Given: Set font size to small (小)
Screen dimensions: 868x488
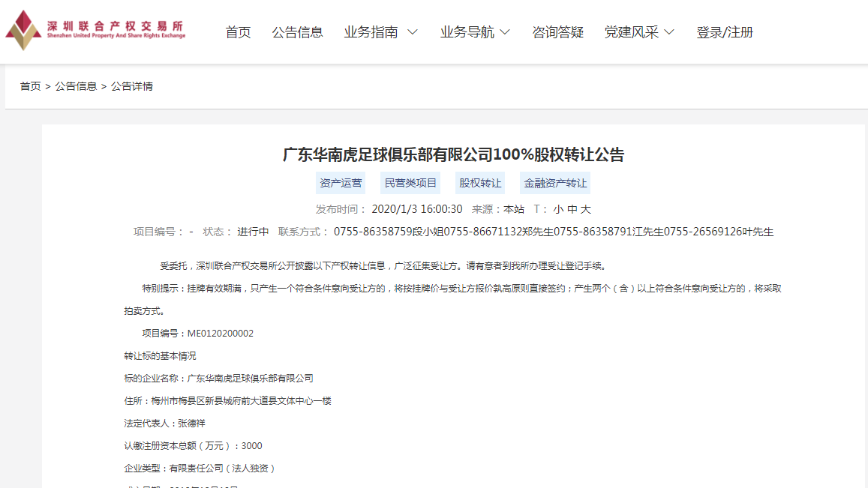Looking at the screenshot, I should click(x=558, y=209).
